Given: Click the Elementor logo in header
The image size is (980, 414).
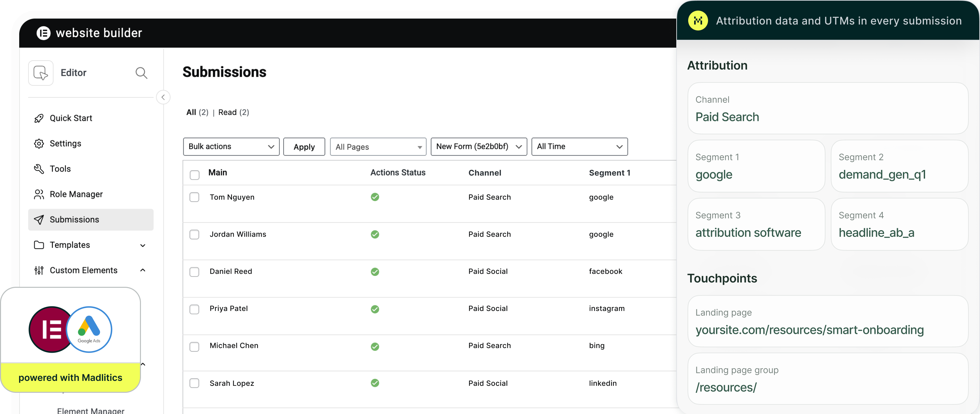Looking at the screenshot, I should tap(43, 33).
